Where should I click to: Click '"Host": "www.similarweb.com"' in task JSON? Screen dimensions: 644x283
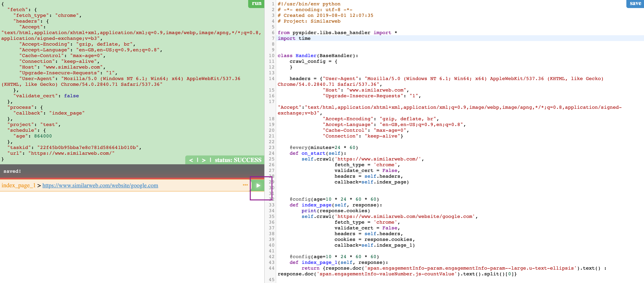pyautogui.click(x=63, y=67)
